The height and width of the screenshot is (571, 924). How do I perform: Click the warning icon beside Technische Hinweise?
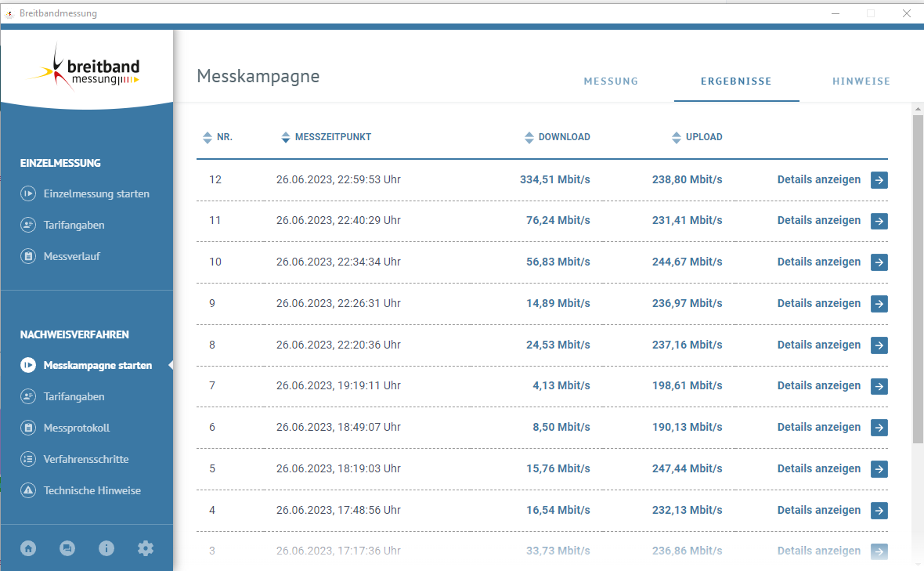tap(28, 490)
